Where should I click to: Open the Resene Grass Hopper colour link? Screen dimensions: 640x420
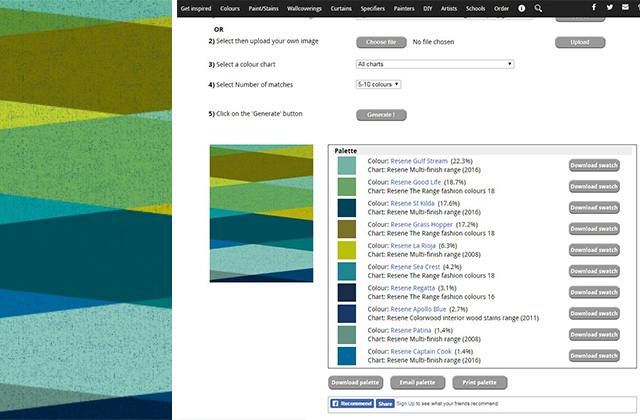421,224
